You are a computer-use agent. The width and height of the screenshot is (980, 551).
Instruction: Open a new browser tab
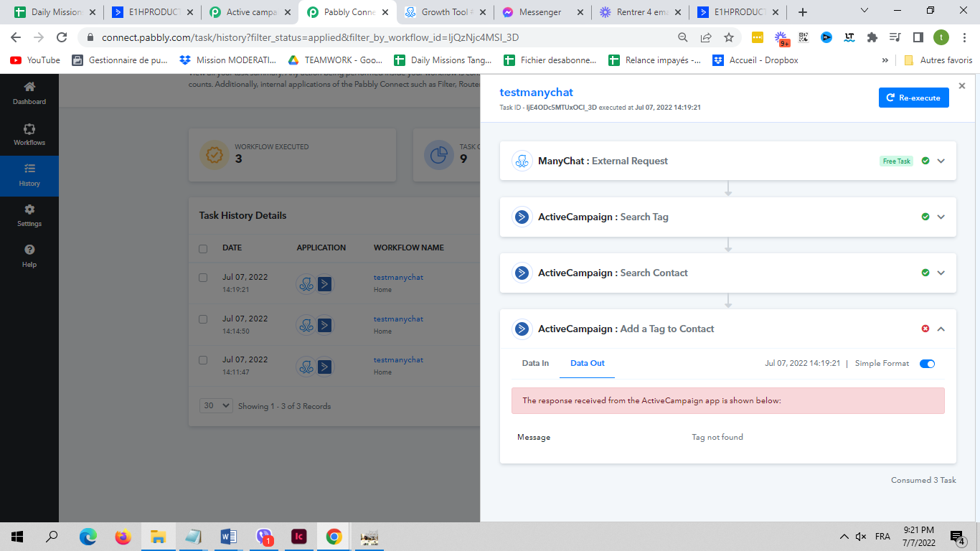pos(803,12)
